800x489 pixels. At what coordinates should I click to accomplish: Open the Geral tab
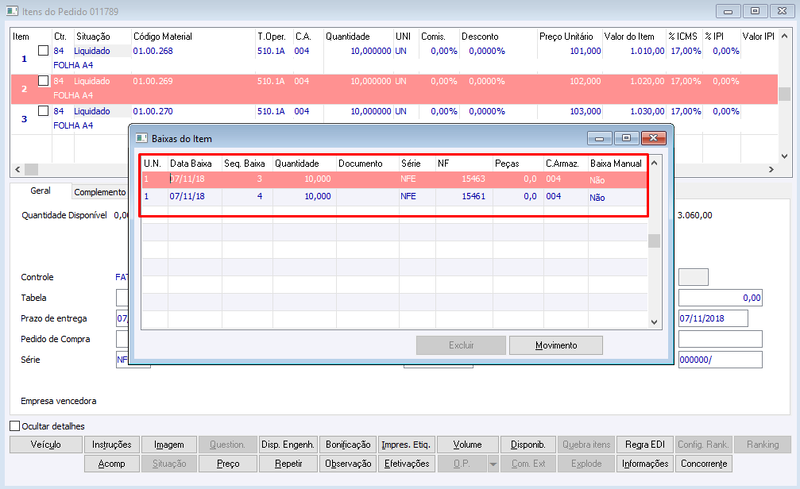[x=40, y=191]
